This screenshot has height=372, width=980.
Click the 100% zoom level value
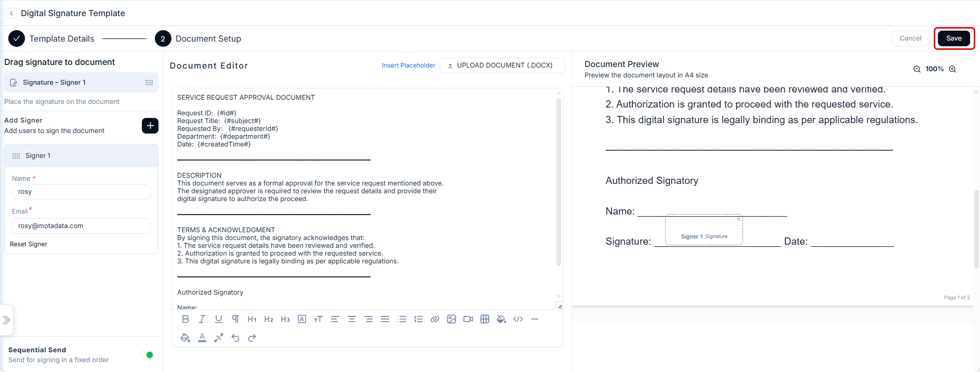pos(934,69)
